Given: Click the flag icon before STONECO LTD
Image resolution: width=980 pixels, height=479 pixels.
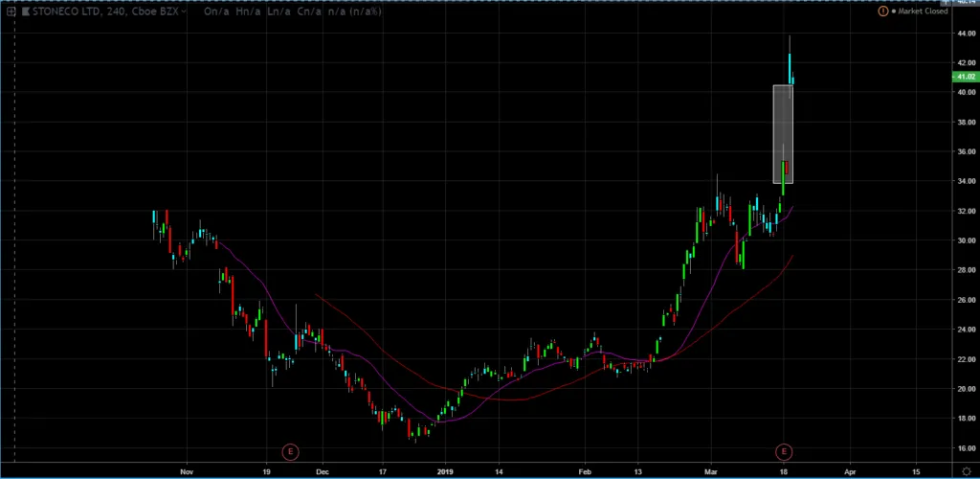Looking at the screenshot, I should [24, 11].
